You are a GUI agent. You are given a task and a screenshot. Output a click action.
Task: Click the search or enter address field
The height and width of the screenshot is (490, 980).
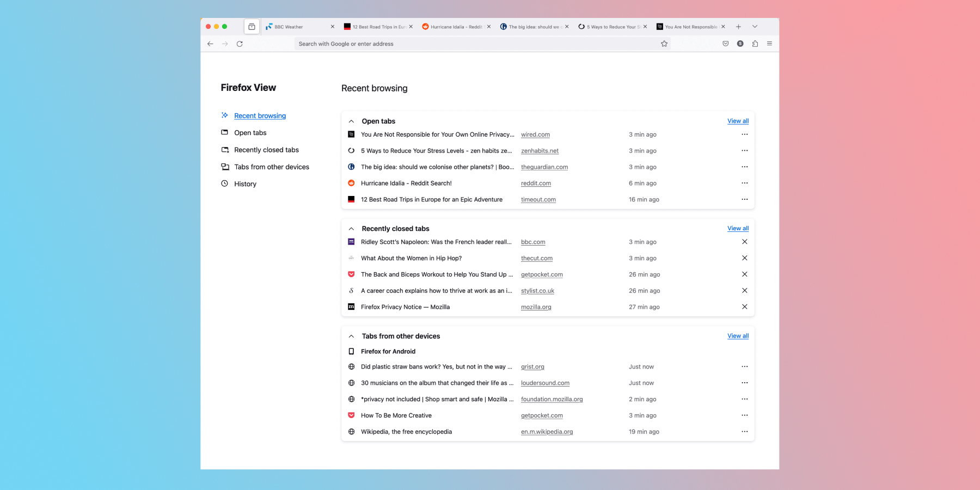pos(474,44)
